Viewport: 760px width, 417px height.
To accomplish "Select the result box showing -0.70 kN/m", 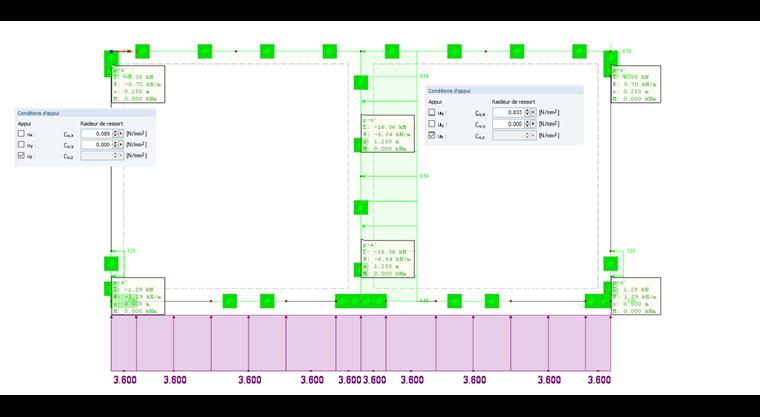I will tap(138, 84).
